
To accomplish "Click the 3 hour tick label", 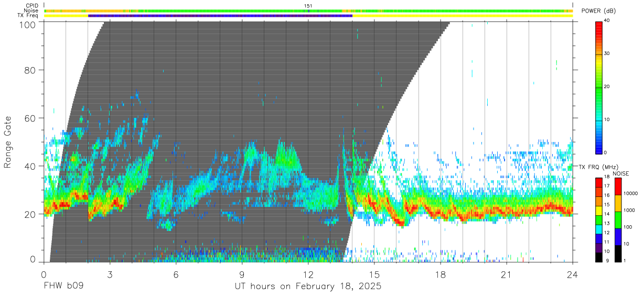I will [110, 274].
